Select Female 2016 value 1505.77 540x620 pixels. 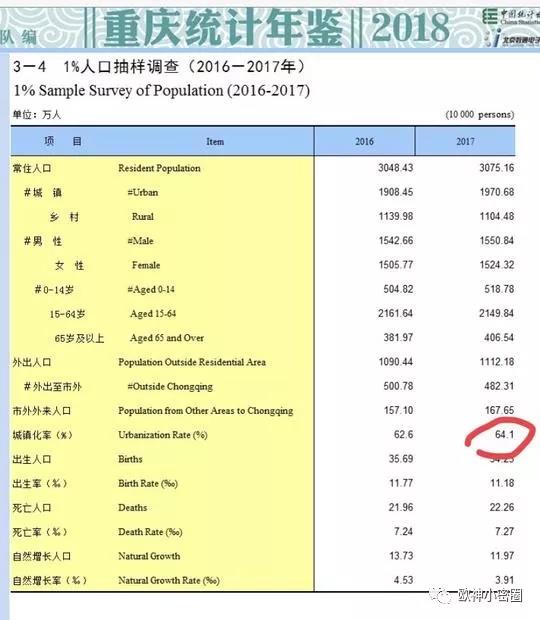[395, 265]
